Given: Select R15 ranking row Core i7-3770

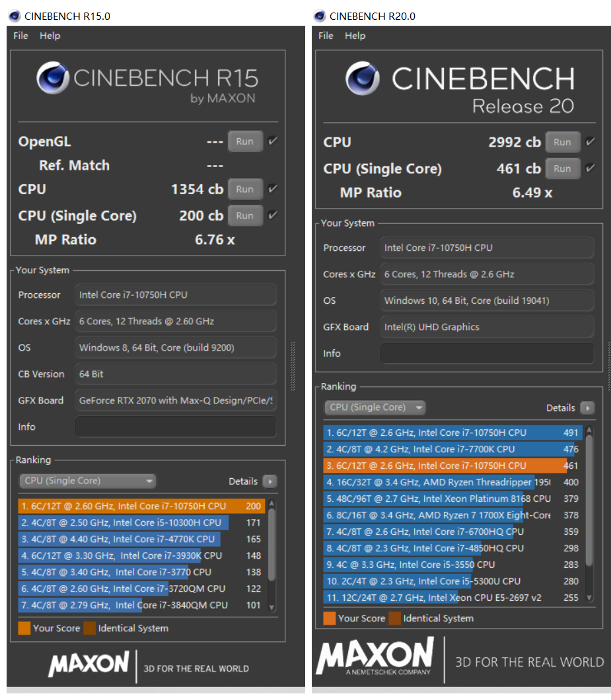Looking at the screenshot, I should point(141,573).
